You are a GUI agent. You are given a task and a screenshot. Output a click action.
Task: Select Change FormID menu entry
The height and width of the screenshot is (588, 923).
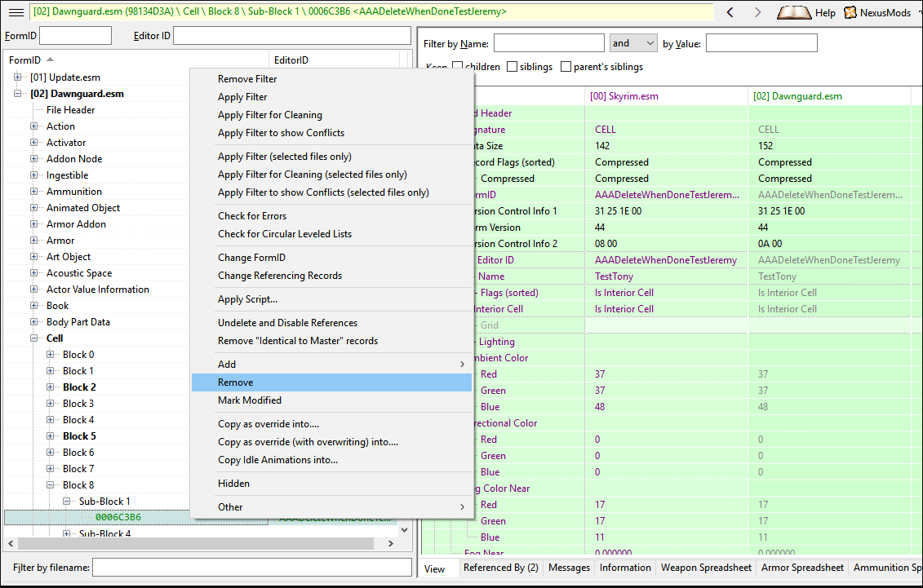[x=332, y=258]
